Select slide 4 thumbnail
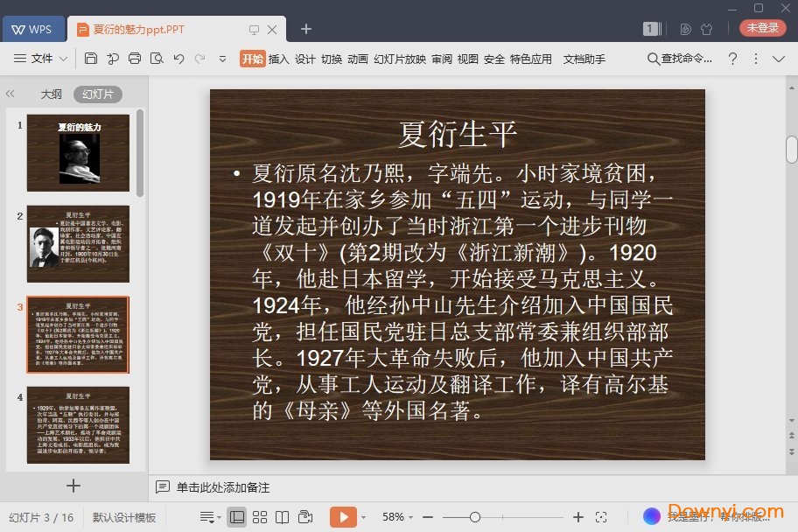Image resolution: width=798 pixels, height=532 pixels. click(79, 425)
